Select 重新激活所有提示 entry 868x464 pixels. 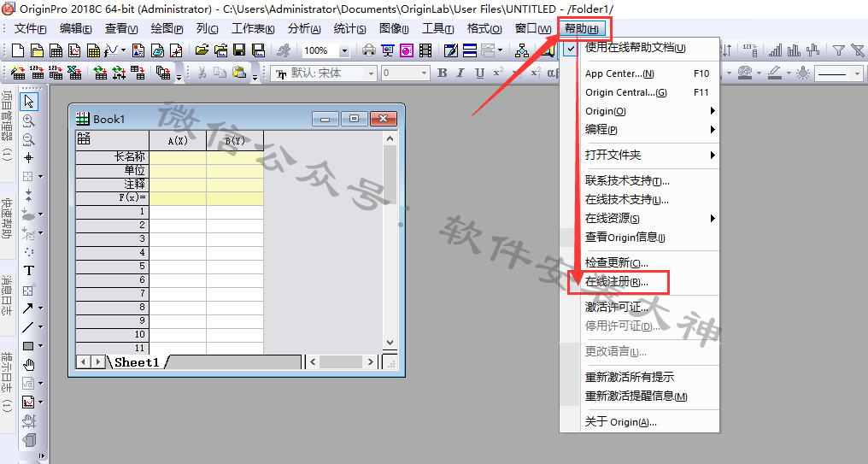[x=639, y=377]
